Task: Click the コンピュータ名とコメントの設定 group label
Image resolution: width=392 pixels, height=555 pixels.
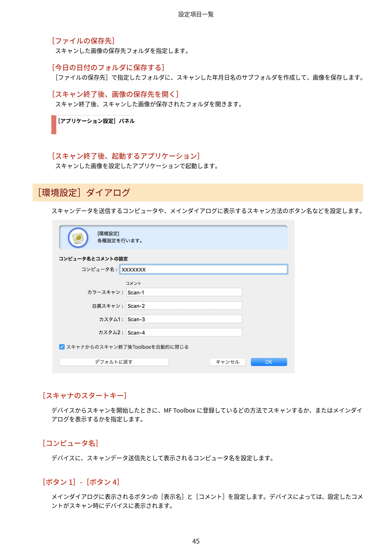Action: 93,259
